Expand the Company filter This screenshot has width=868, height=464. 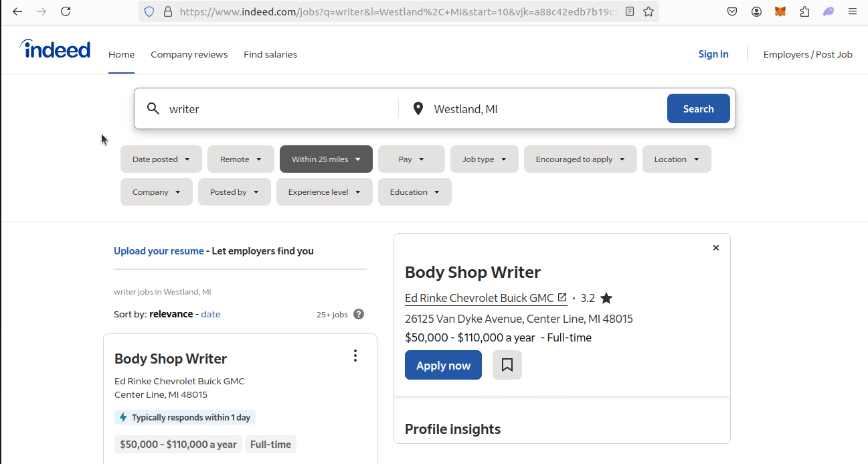(x=157, y=192)
